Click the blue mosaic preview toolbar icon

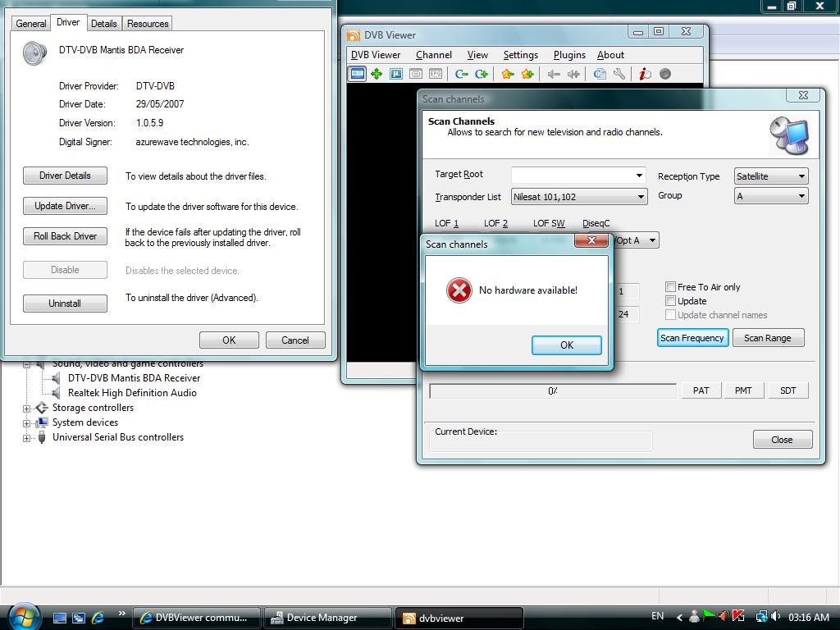pos(396,74)
